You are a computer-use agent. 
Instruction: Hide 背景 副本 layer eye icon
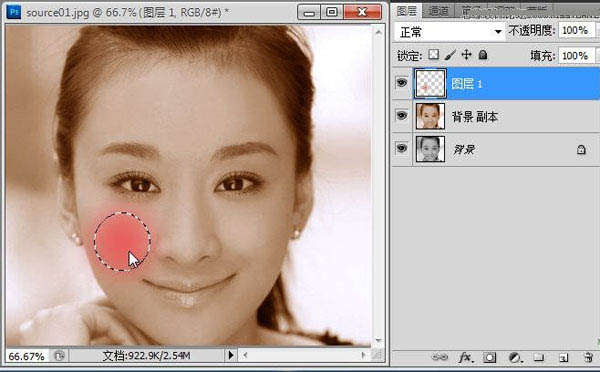click(401, 115)
